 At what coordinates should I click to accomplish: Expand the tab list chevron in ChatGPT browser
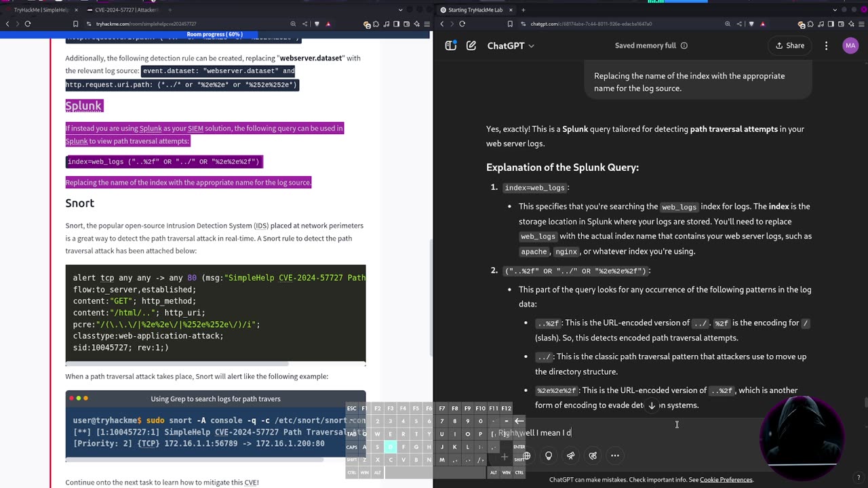click(x=835, y=10)
